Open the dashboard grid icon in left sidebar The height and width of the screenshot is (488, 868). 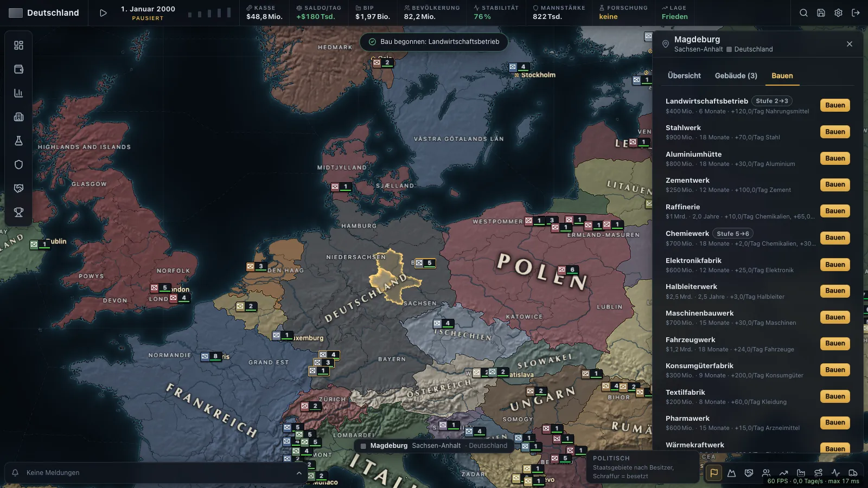(x=18, y=46)
